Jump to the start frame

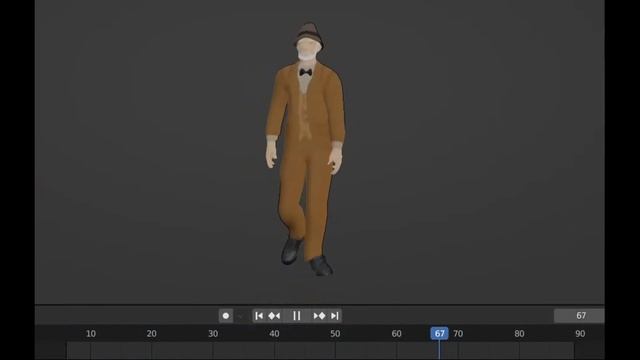coord(259,316)
